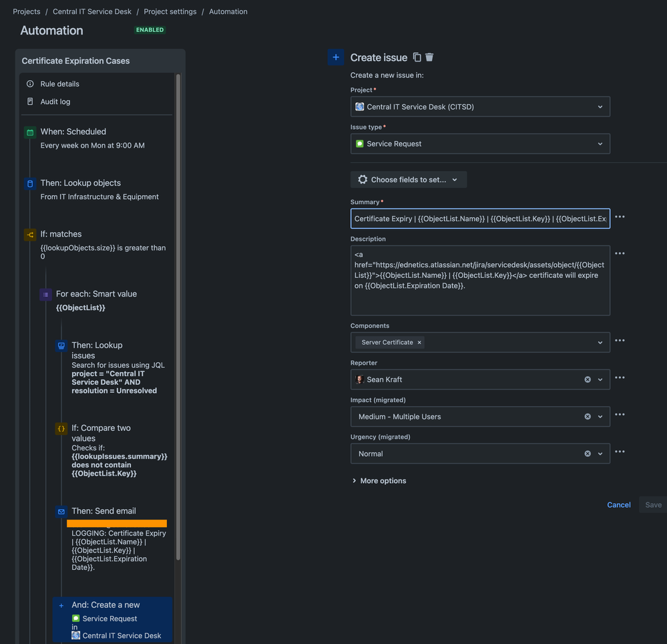Go to Projects in the breadcrumb
The width and height of the screenshot is (667, 644).
point(27,11)
